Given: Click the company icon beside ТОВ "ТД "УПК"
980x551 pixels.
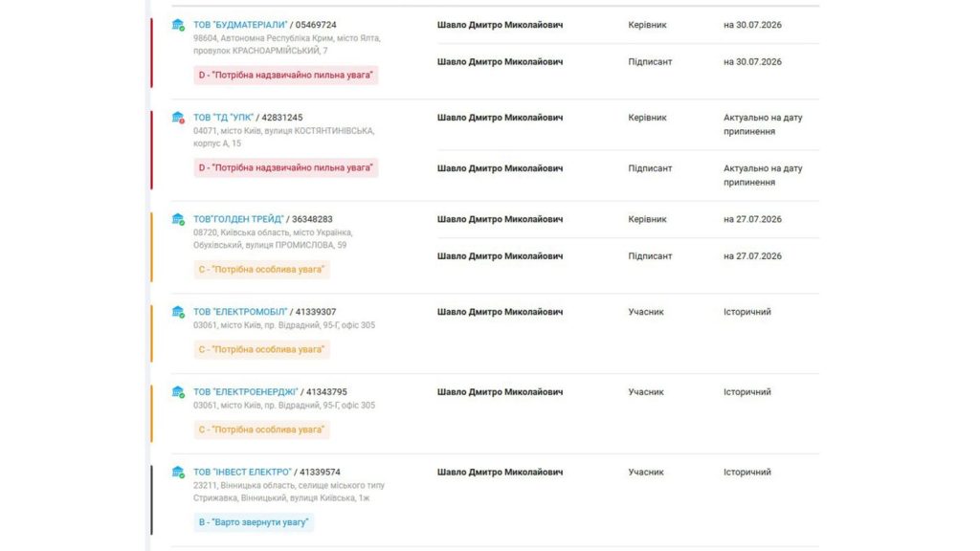Looking at the screenshot, I should click(x=178, y=118).
